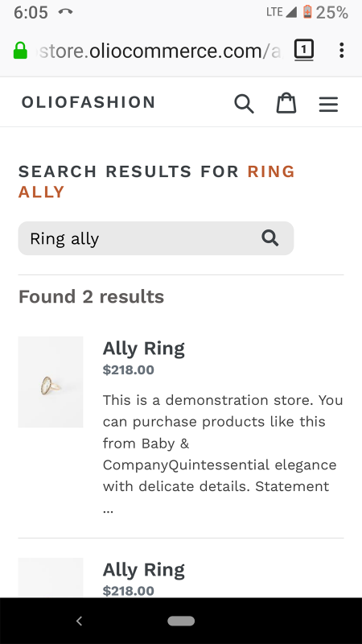
Task: Tap the first $218.00 price label
Action: point(129,369)
